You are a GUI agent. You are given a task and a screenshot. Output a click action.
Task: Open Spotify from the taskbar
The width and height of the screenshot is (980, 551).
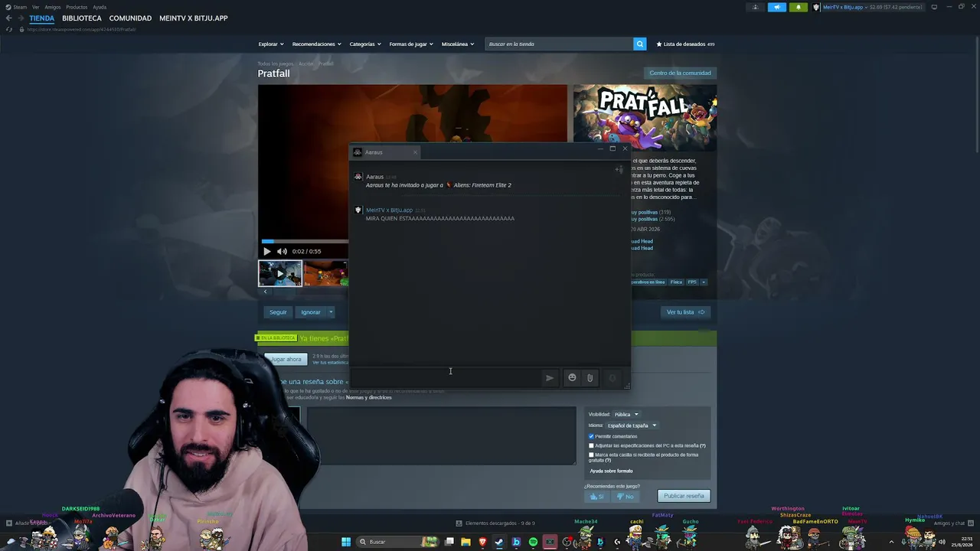point(533,542)
